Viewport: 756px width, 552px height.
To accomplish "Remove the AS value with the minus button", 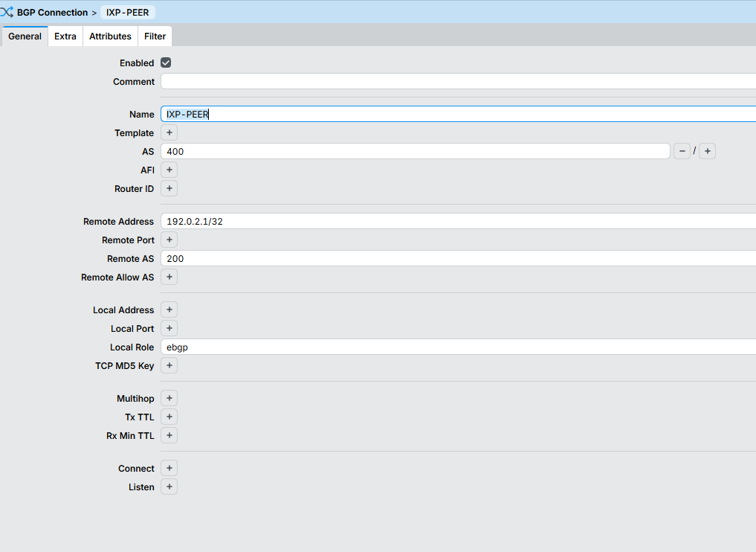I will [x=682, y=151].
